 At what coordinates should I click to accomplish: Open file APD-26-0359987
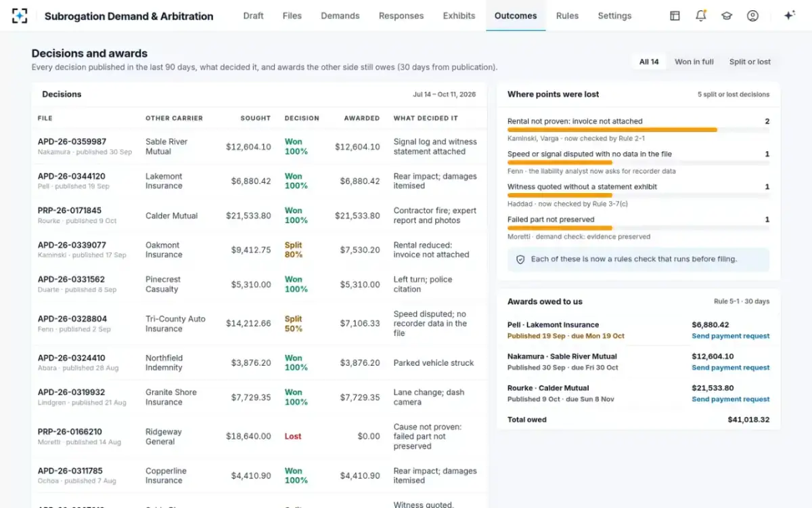[x=72, y=142]
